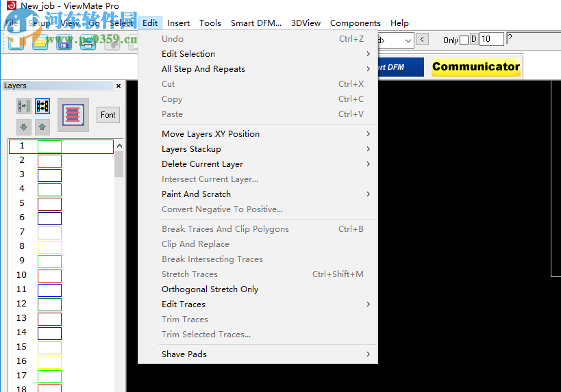
Task: Click the Edit menu header
Action: [150, 23]
